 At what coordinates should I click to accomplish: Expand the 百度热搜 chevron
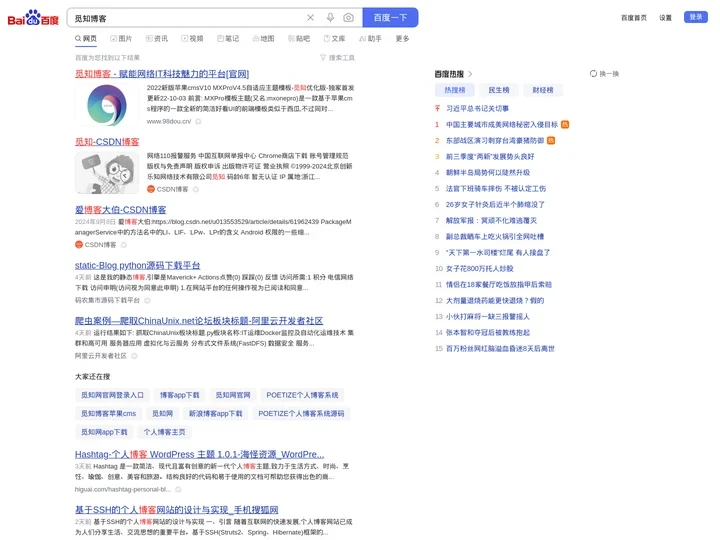470,74
